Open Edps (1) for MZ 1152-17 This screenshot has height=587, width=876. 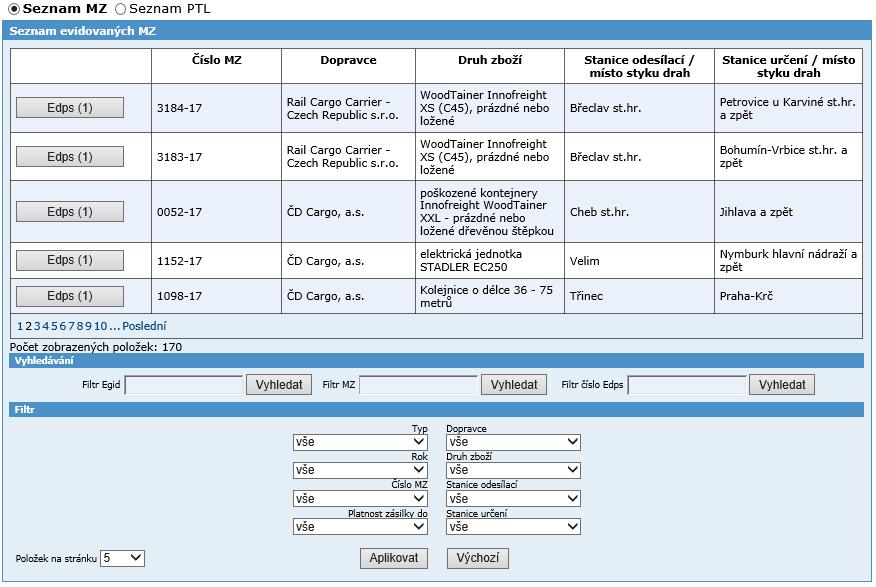pos(70,260)
